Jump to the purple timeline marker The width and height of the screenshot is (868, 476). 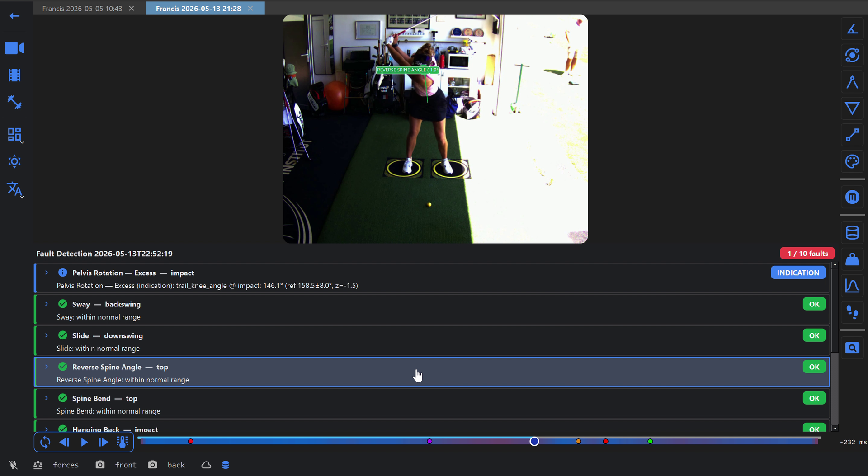pos(429,441)
